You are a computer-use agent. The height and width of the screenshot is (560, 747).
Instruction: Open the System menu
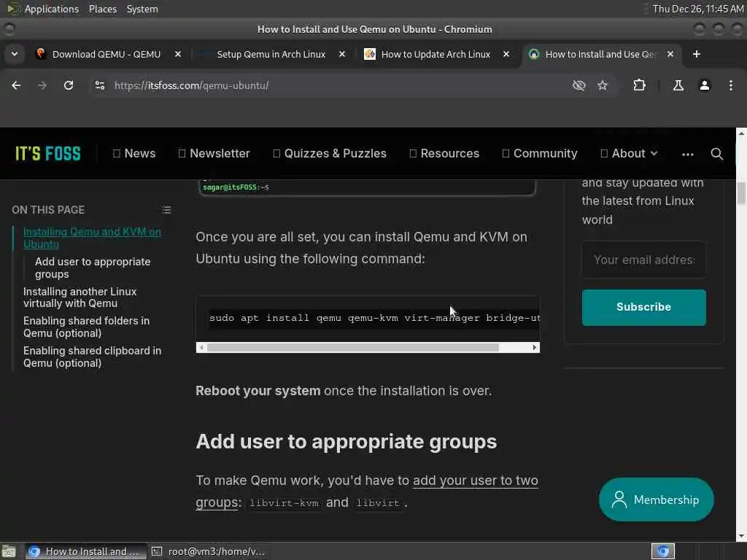(142, 9)
